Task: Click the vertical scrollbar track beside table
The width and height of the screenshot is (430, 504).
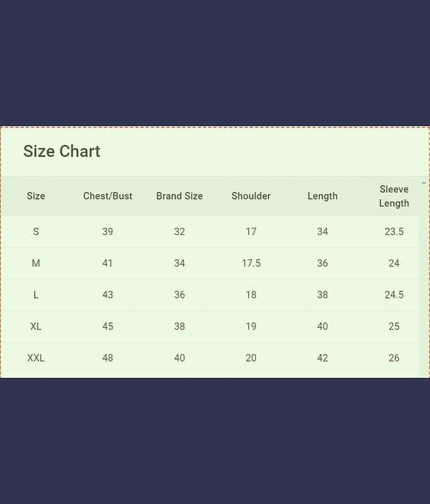Action: [x=424, y=283]
